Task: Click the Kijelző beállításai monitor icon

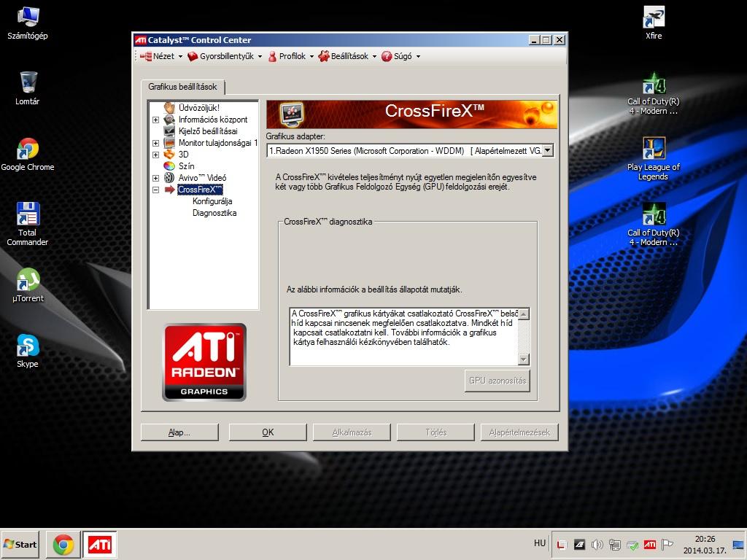Action: (x=169, y=131)
